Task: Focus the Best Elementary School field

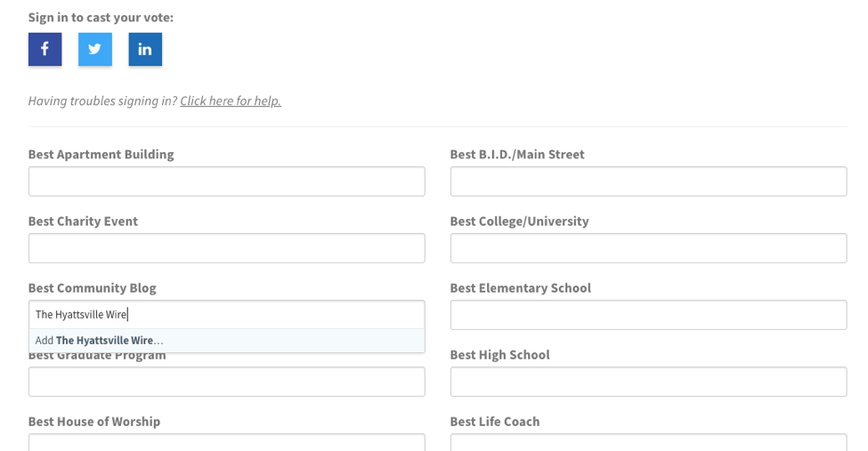Action: point(648,315)
